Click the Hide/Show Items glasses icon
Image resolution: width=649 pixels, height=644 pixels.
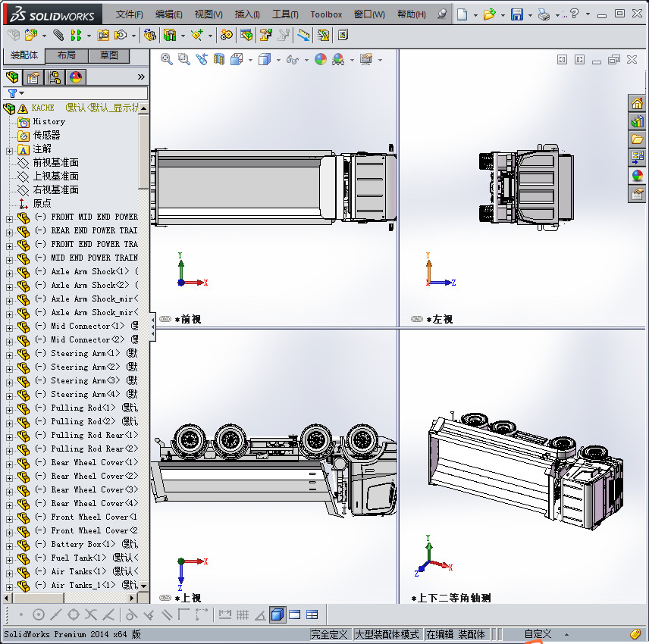coord(292,60)
